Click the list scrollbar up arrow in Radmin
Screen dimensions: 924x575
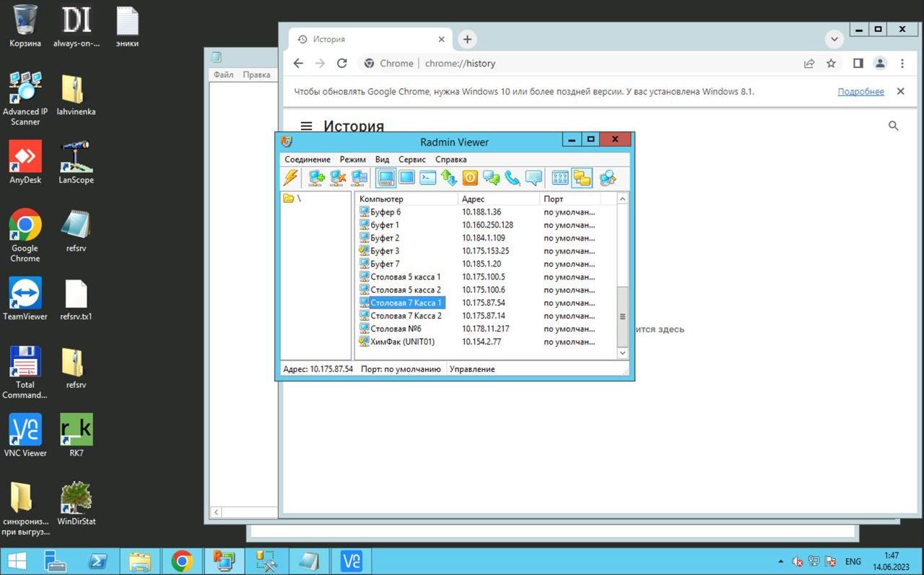point(623,199)
